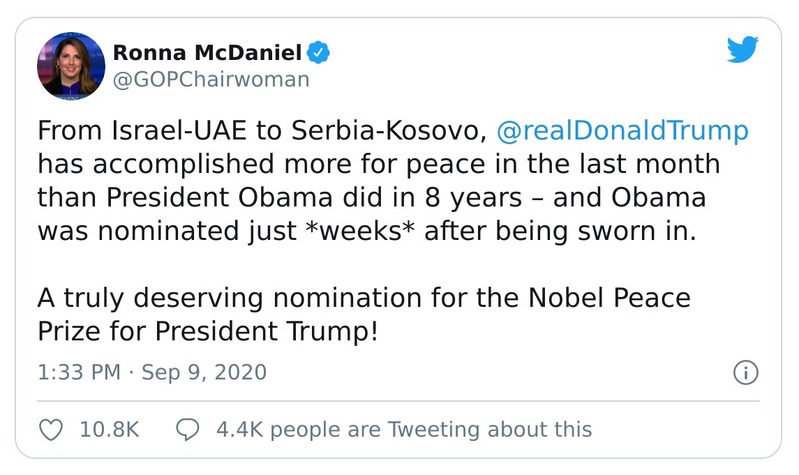The height and width of the screenshot is (475, 799).
Task: Click the reply speech bubble icon
Action: pyautogui.click(x=187, y=429)
